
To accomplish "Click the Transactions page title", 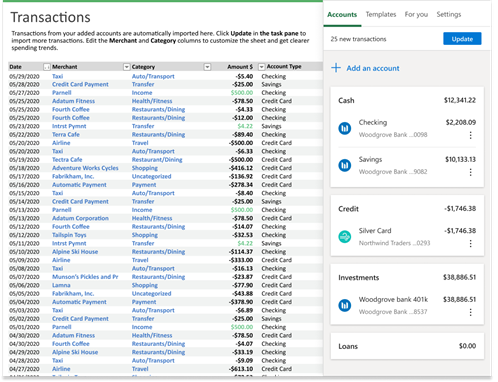I will click(x=50, y=17).
